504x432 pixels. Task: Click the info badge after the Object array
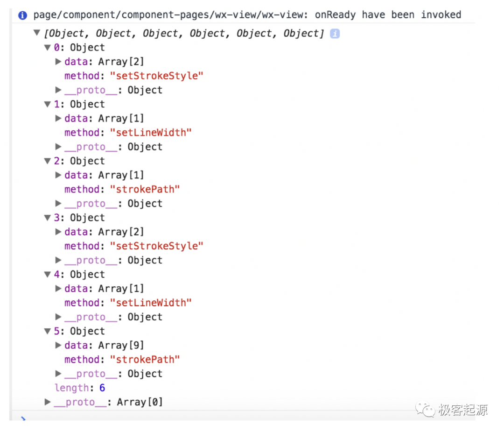[x=335, y=34]
